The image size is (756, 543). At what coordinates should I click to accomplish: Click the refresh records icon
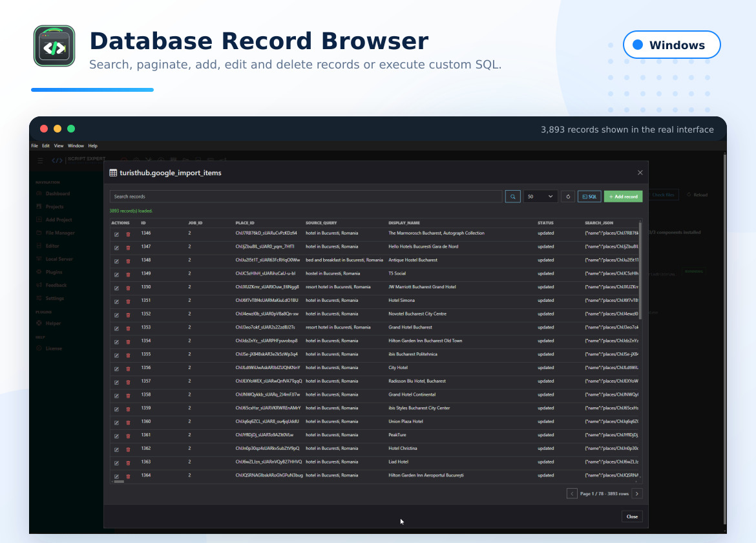tap(568, 197)
